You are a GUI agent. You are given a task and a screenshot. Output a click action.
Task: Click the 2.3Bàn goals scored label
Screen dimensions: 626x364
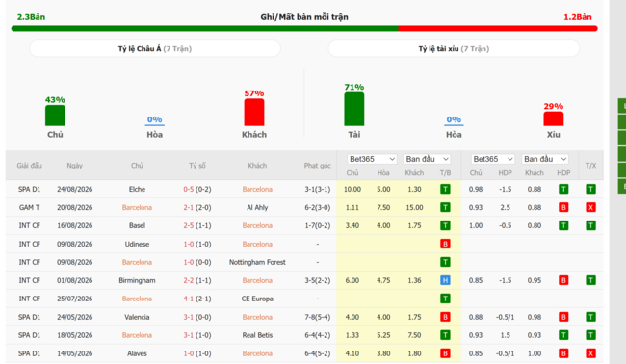pyautogui.click(x=31, y=17)
